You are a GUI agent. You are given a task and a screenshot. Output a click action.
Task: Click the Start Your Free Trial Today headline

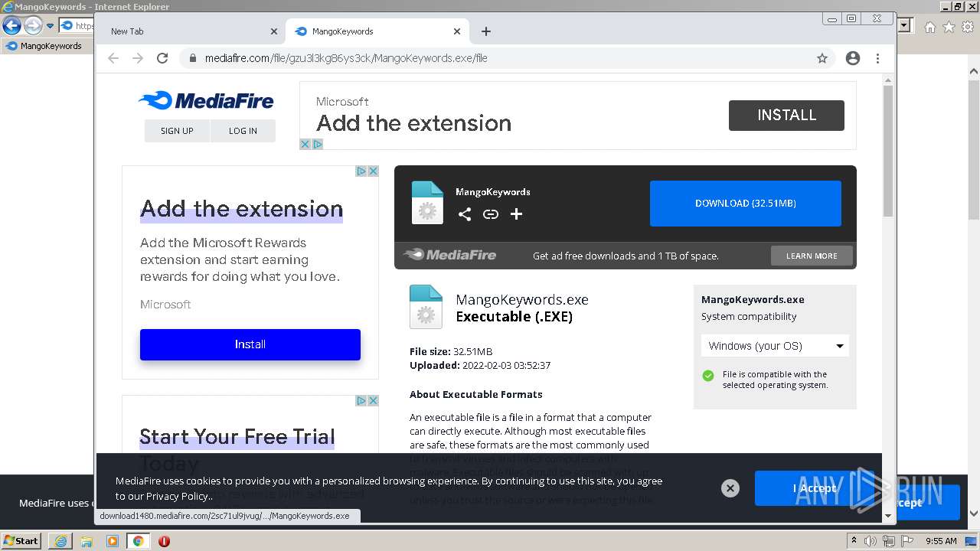tap(237, 449)
